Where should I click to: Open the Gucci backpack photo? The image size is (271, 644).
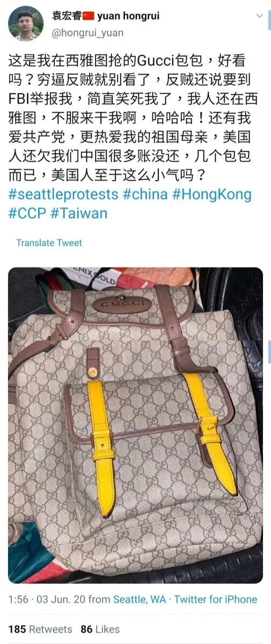135,425
